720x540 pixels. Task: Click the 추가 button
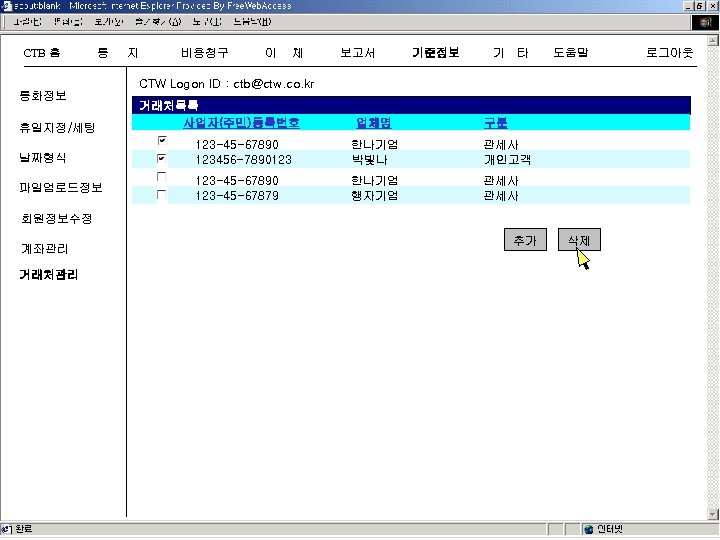pyautogui.click(x=525, y=240)
